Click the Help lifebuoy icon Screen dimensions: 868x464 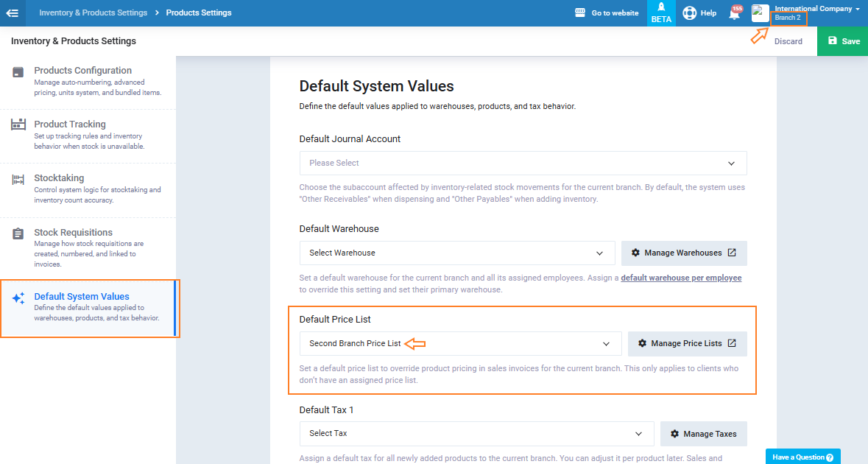tap(689, 13)
